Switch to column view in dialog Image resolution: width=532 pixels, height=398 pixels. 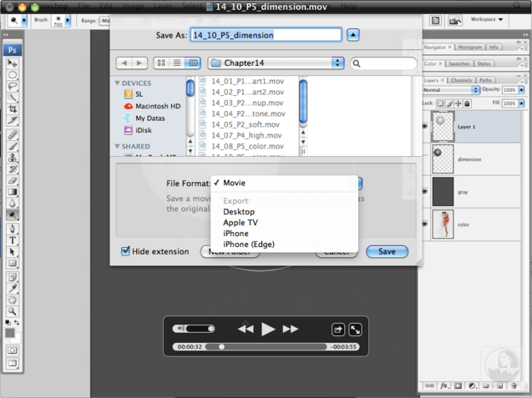click(193, 63)
